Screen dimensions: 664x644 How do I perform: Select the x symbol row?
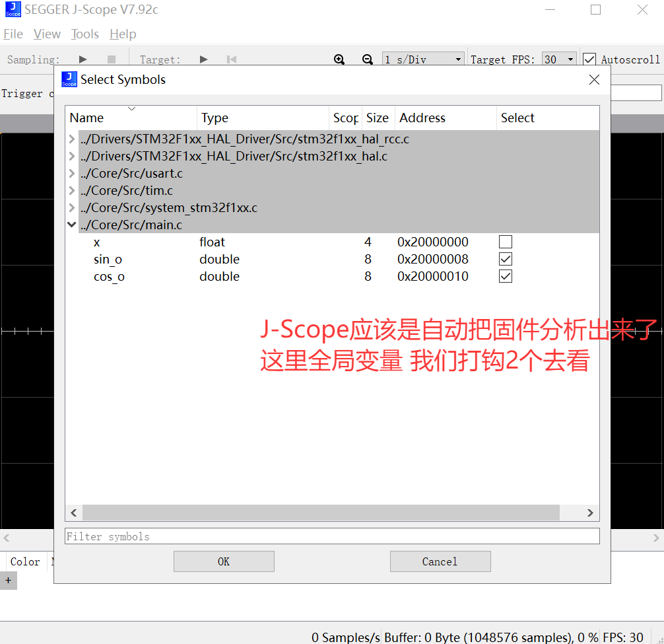(x=333, y=242)
